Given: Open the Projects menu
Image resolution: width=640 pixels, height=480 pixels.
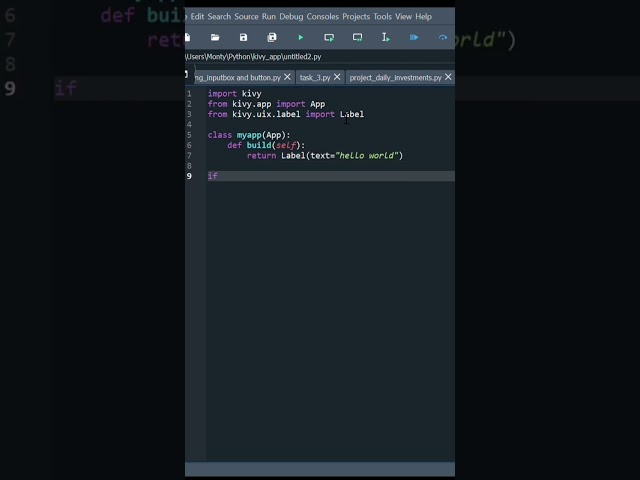Looking at the screenshot, I should coord(356,17).
